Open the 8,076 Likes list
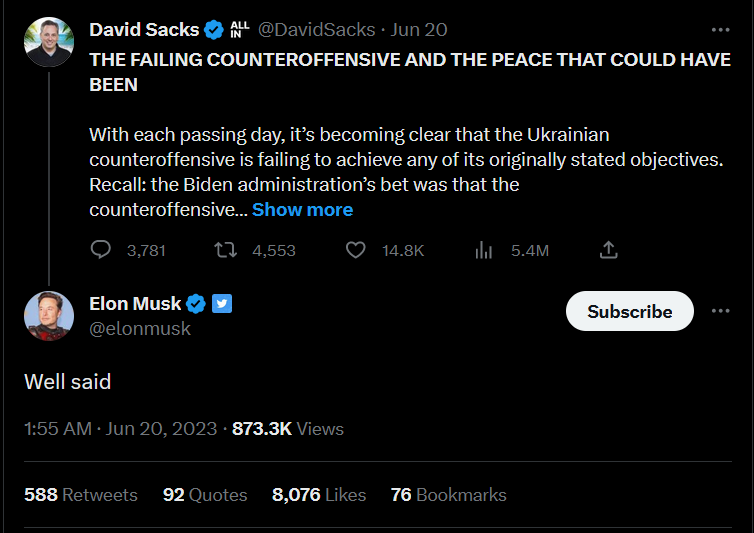The image size is (754, 533). click(318, 495)
